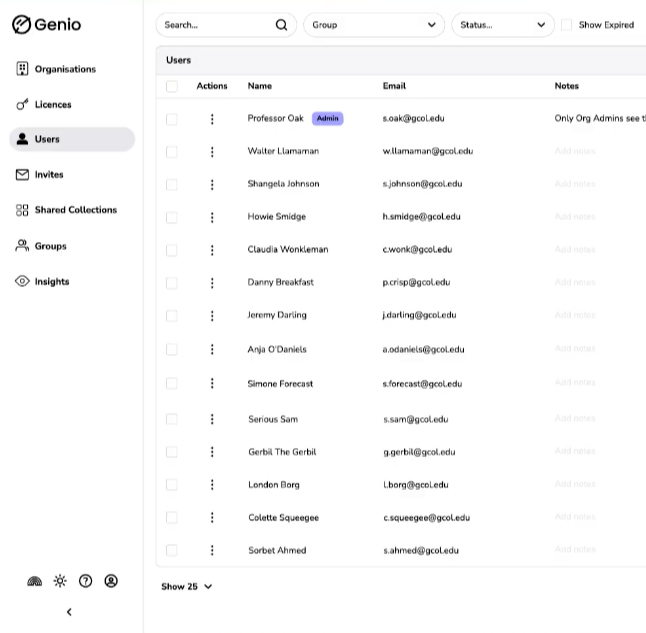This screenshot has height=633, width=646.
Task: Click the Name column header
Action: (260, 86)
